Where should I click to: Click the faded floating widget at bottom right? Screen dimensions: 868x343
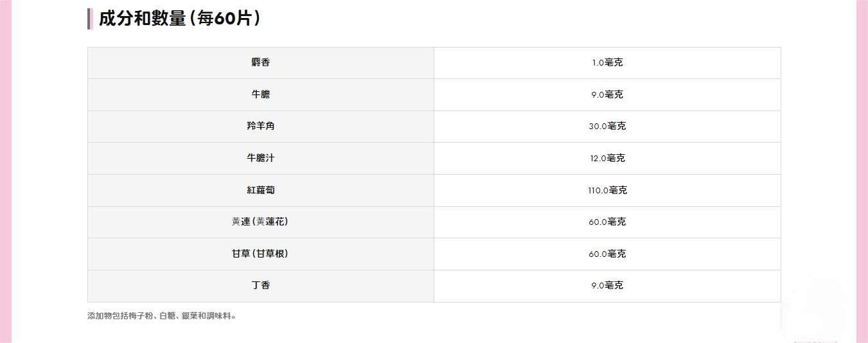pos(813,312)
